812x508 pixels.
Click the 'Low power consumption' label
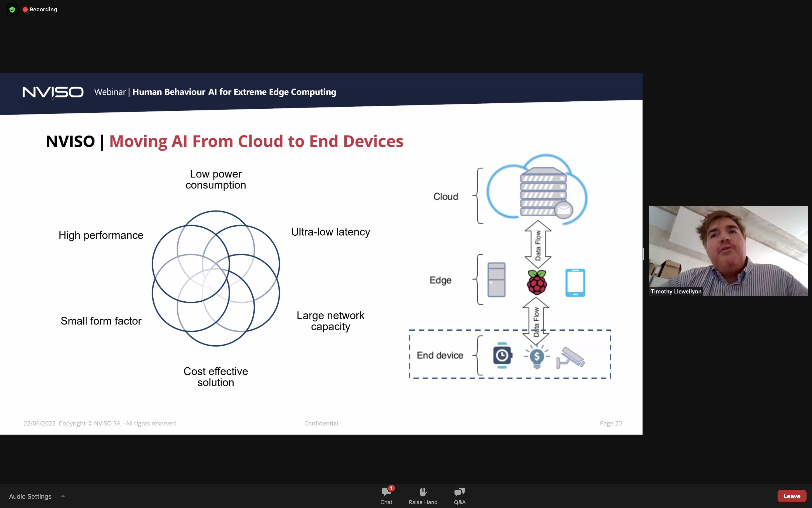click(x=216, y=179)
